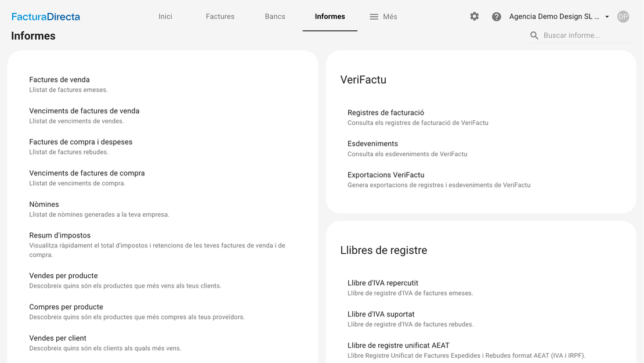Open the Vendes per client report
Image resolution: width=644 pixels, height=363 pixels.
coord(58,338)
